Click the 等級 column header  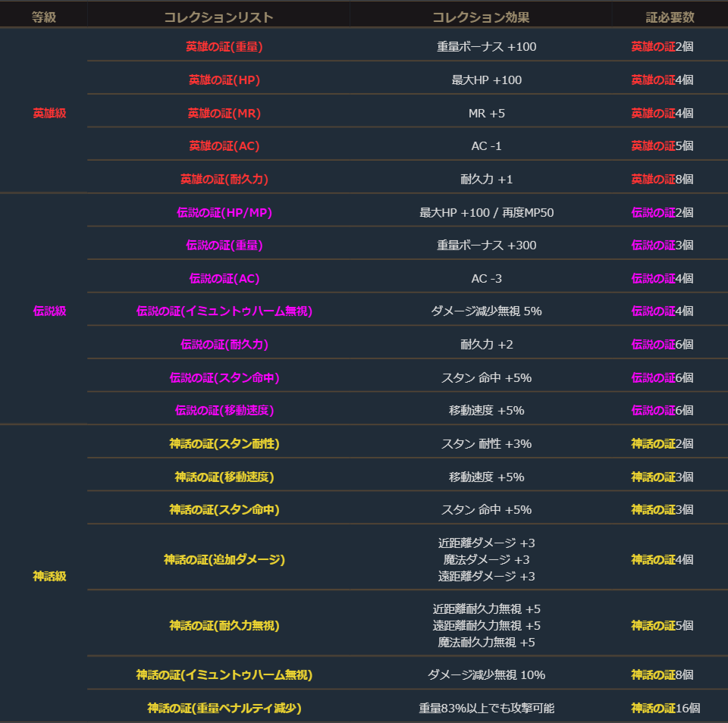click(44, 17)
